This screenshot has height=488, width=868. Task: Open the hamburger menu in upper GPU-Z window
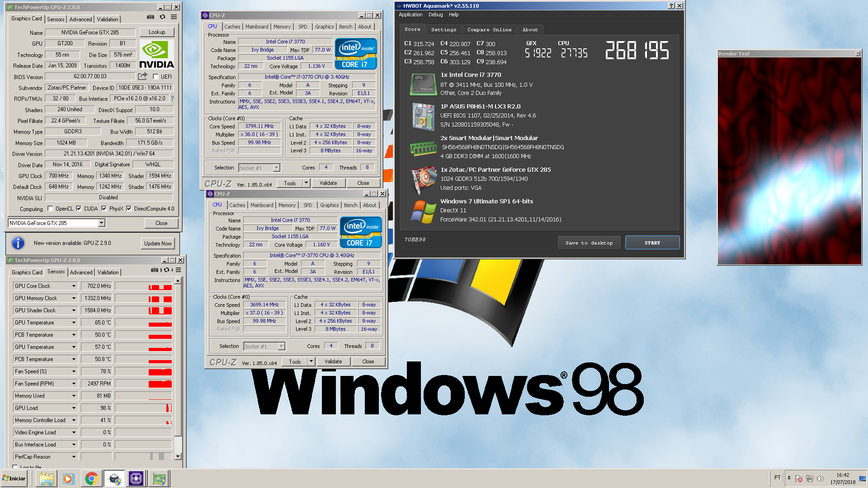174,17
